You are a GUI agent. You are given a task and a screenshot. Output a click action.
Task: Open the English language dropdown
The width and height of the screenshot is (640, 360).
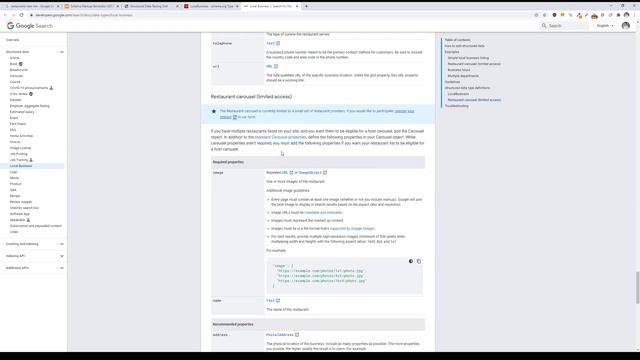(x=605, y=26)
